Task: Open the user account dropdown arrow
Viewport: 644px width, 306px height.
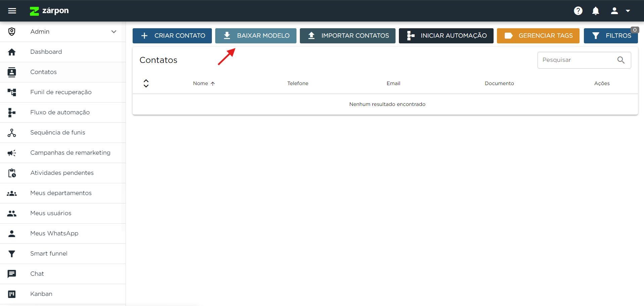Action: [628, 11]
